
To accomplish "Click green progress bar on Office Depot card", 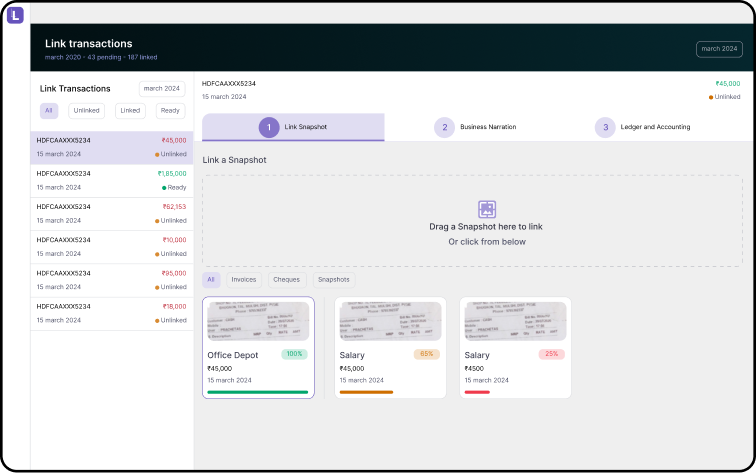I will (258, 392).
